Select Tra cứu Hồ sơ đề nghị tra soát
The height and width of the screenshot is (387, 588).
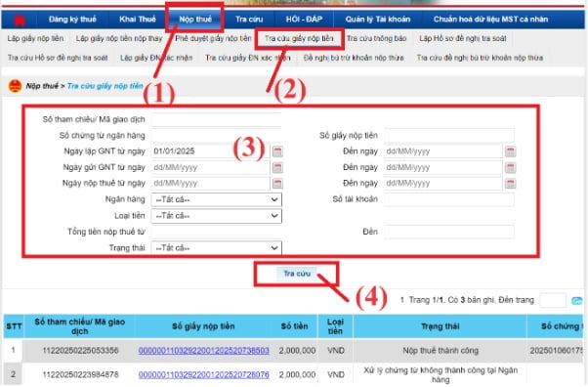pyautogui.click(x=58, y=58)
